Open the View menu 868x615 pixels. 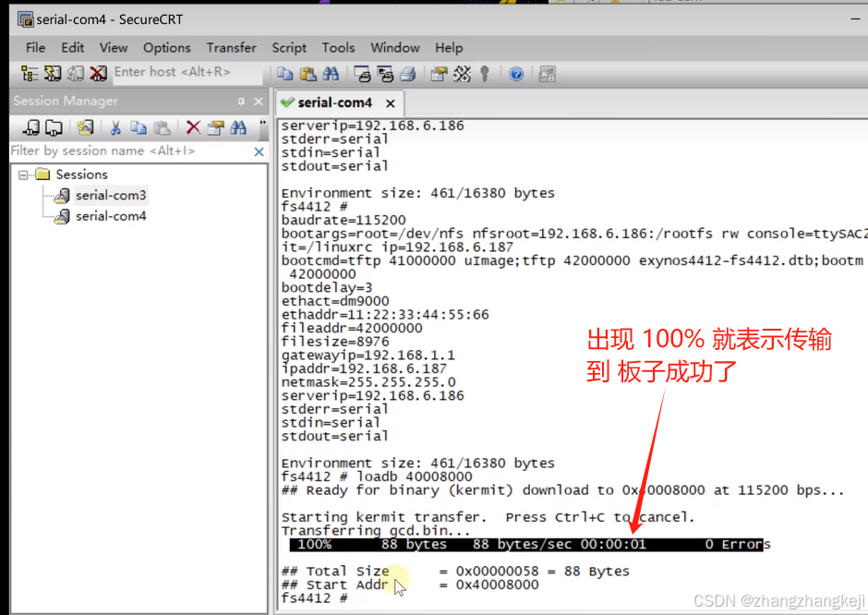click(x=114, y=48)
